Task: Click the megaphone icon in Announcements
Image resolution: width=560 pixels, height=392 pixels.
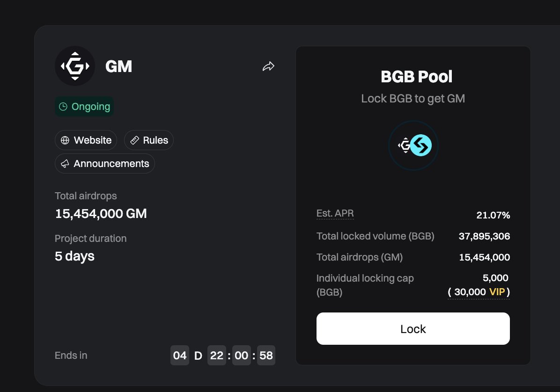Action: pos(65,164)
